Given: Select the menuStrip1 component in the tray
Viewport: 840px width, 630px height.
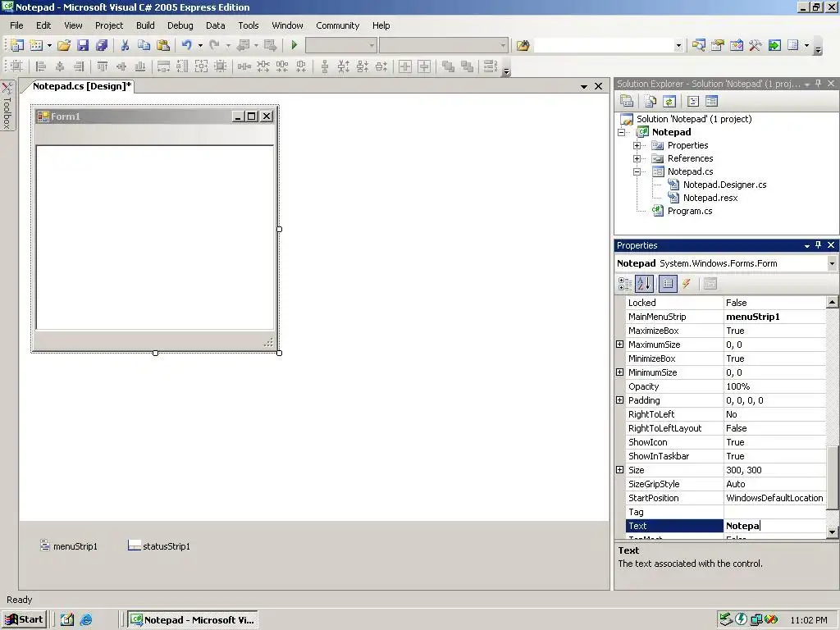Looking at the screenshot, I should [x=69, y=546].
